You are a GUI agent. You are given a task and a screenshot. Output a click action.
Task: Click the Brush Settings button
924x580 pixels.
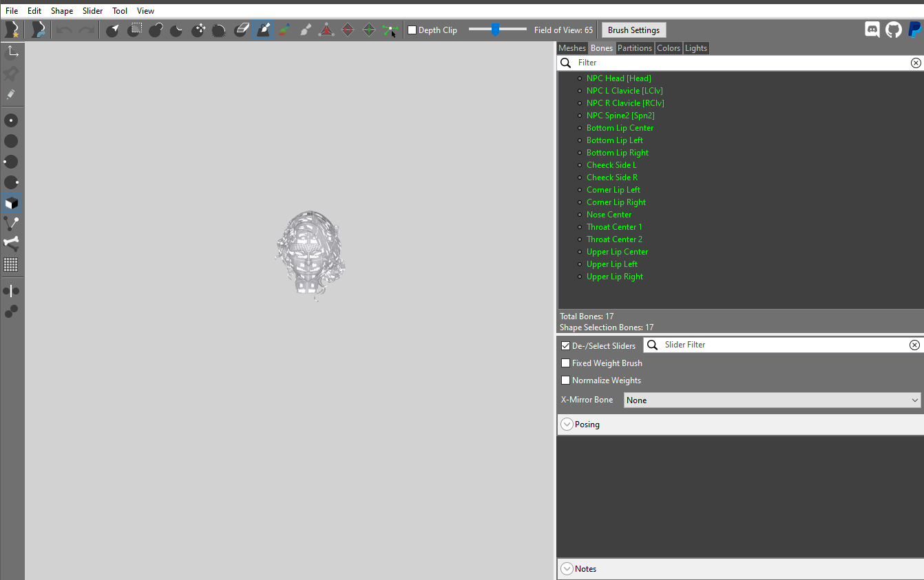tap(634, 30)
